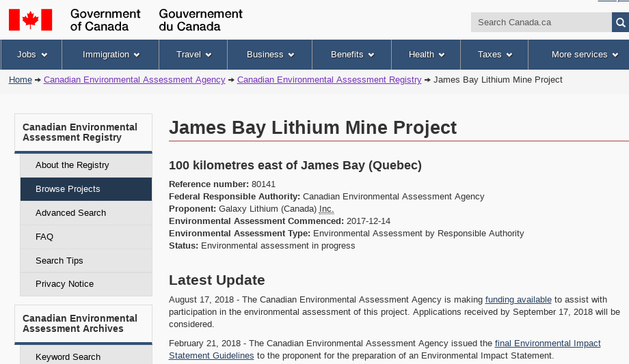This screenshot has width=629, height=364.
Task: Click the Latest Update heading
Action: (217, 280)
